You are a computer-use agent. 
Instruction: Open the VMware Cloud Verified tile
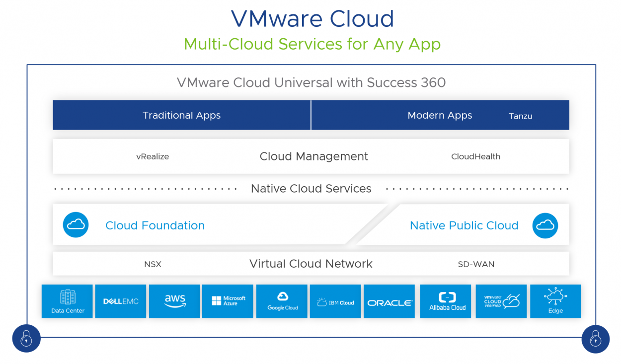coord(501,301)
